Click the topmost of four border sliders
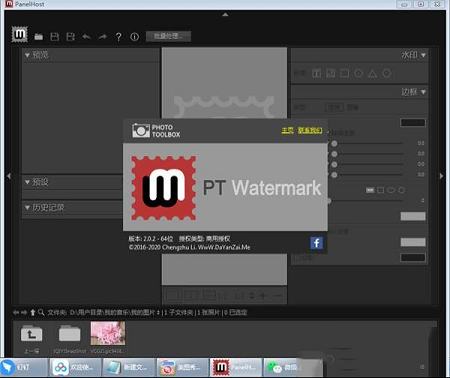 pos(334,143)
